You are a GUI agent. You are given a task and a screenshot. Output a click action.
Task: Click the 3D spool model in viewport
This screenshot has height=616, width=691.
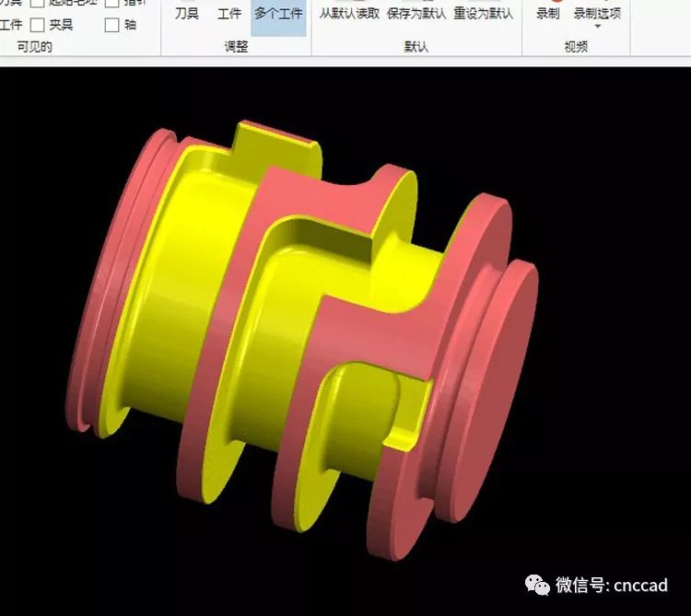[x=302, y=339]
